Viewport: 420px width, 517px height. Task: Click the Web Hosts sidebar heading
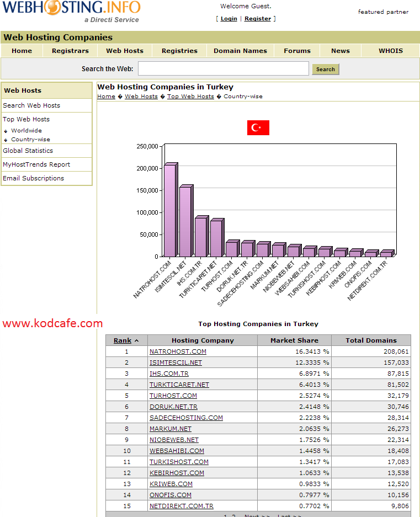pos(23,90)
